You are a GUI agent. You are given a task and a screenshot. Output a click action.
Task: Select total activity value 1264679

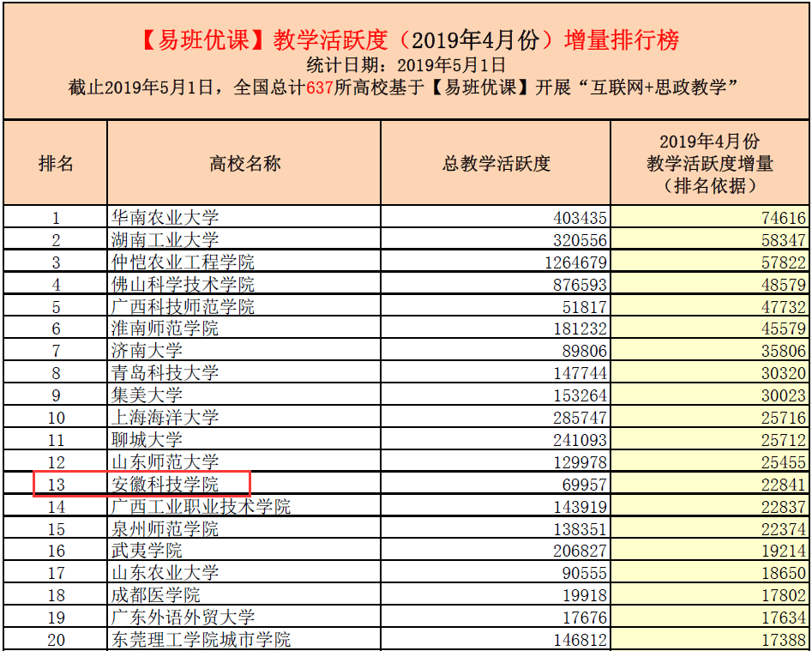click(x=575, y=262)
